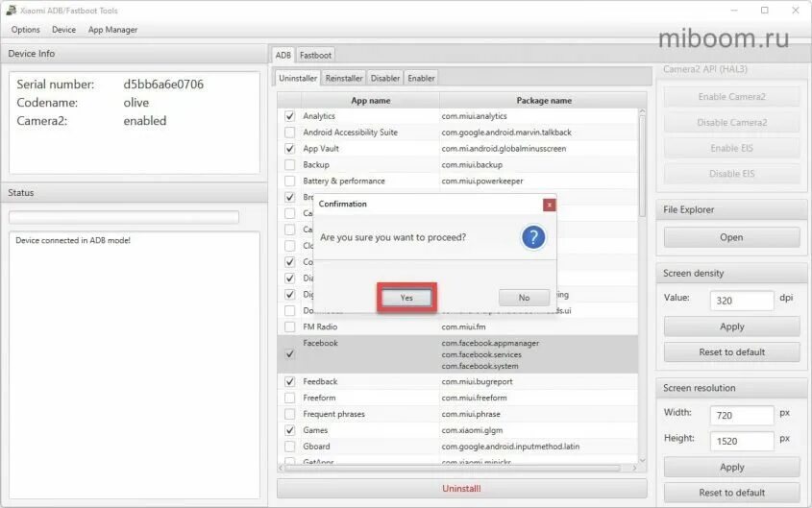This screenshot has width=812, height=508.
Task: Select the Enabler tab
Action: 421,78
